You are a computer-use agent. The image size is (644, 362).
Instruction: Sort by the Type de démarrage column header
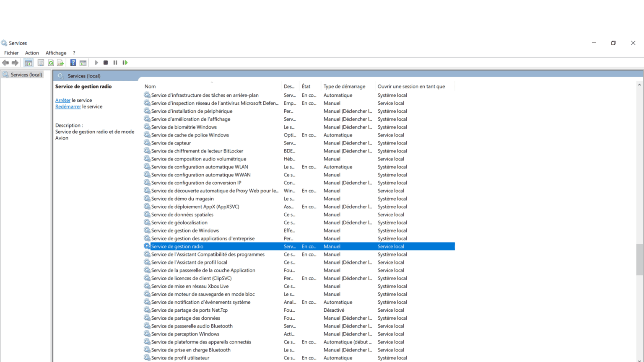[x=348, y=86]
